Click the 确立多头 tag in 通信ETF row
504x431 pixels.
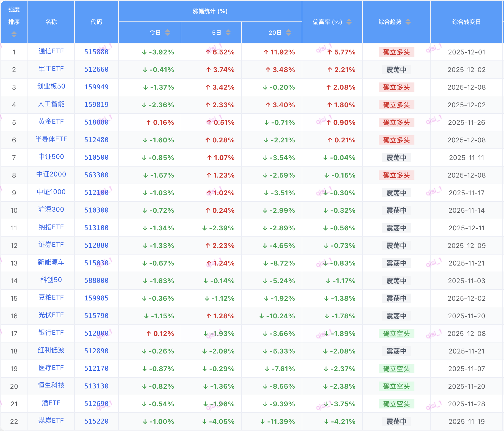396,52
